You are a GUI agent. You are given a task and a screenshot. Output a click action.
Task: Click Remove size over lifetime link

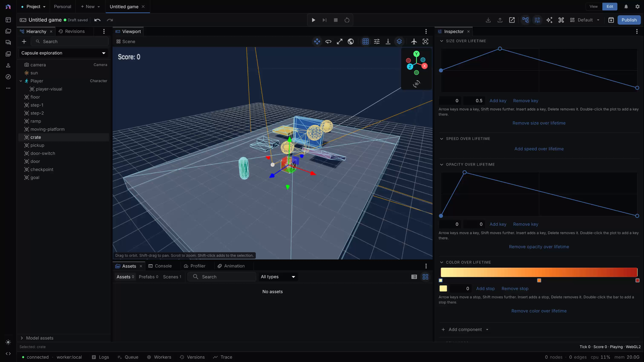coord(539,123)
